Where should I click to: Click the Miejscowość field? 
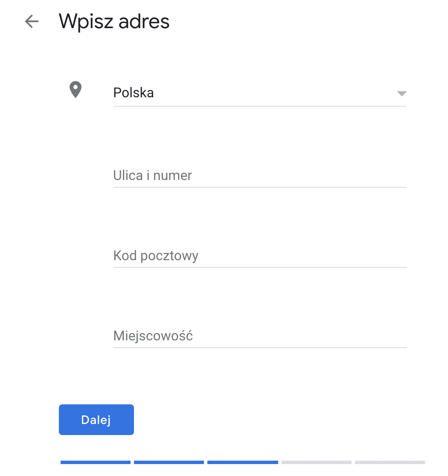(x=256, y=336)
